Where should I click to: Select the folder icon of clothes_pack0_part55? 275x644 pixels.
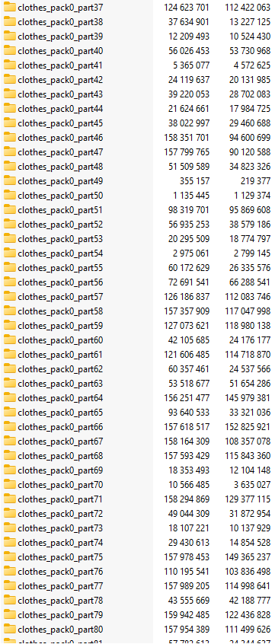[10, 268]
